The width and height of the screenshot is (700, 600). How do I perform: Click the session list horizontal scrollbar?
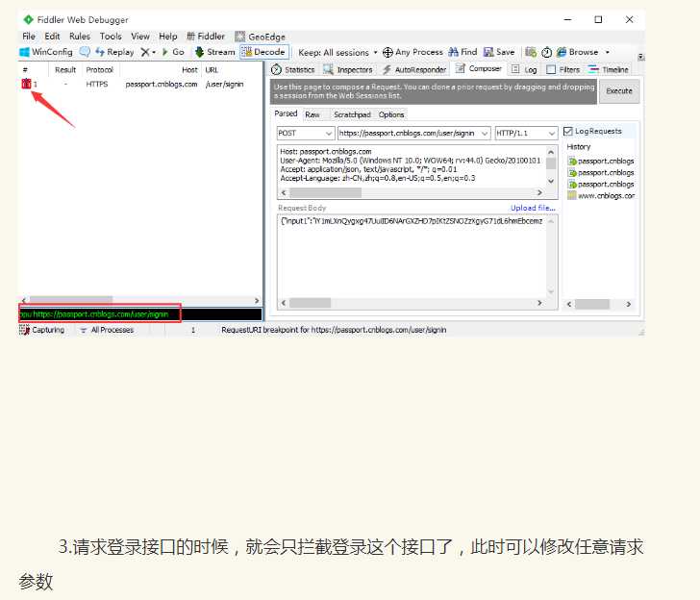[x=140, y=300]
